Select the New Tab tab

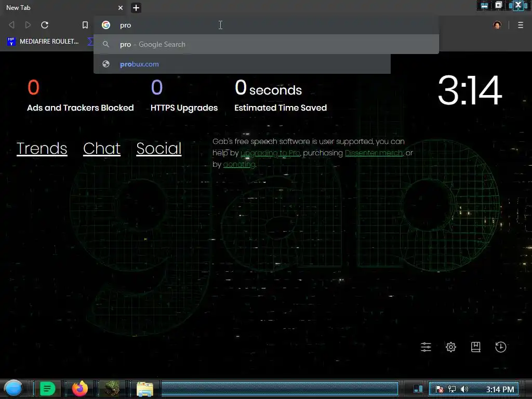point(64,8)
